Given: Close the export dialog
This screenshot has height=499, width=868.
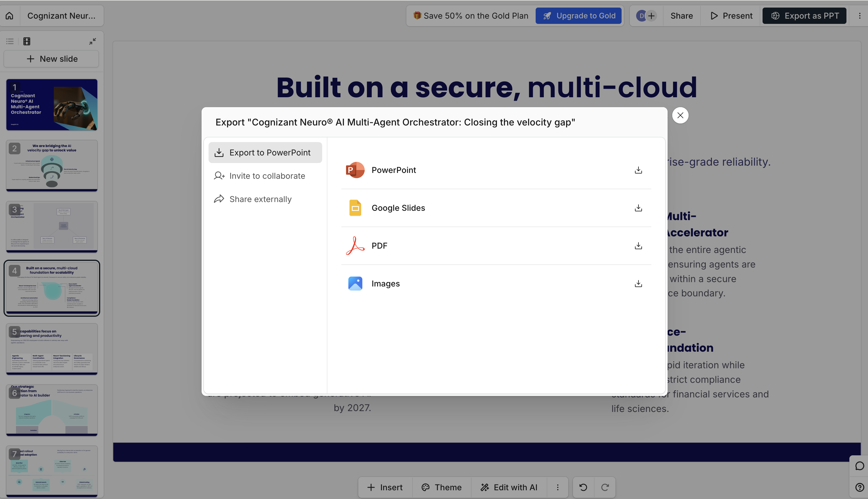Looking at the screenshot, I should point(680,116).
